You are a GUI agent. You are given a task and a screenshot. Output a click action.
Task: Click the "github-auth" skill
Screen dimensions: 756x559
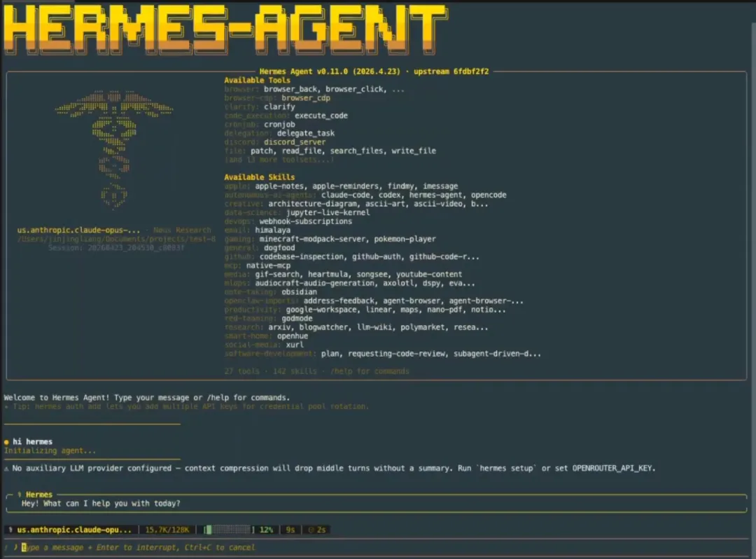[x=376, y=256]
